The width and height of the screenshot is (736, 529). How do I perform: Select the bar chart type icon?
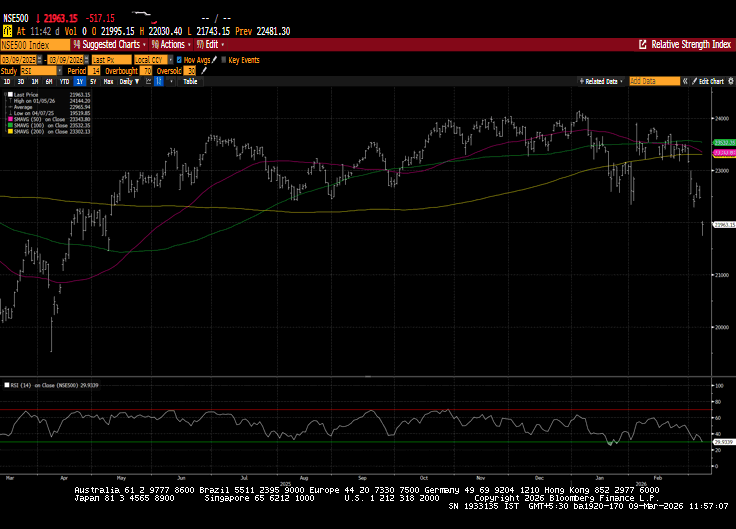(159, 81)
